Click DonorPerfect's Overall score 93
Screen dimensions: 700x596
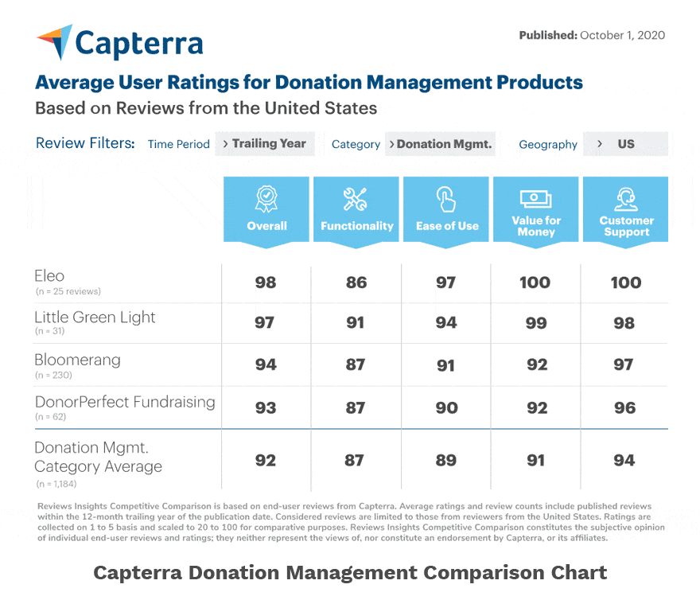coord(266,408)
